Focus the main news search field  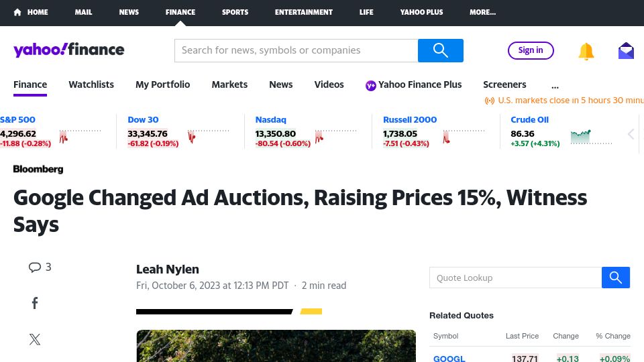click(x=296, y=50)
